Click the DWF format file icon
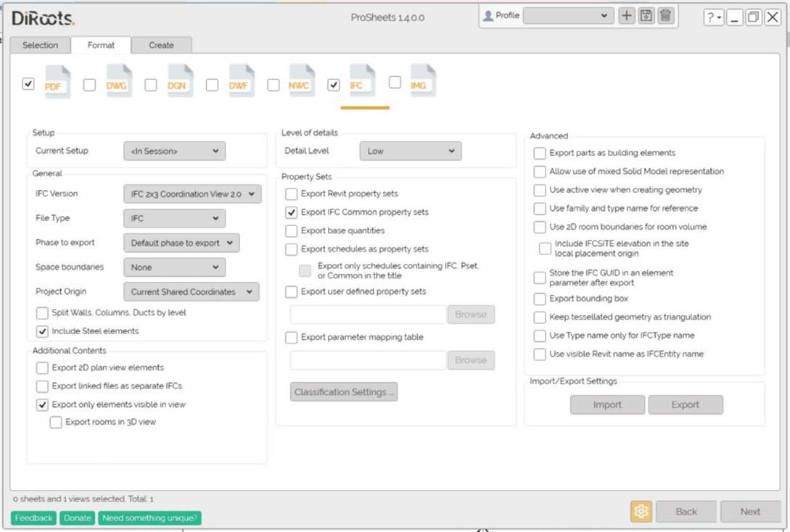Viewport: 790px width, 532px height. click(x=242, y=81)
